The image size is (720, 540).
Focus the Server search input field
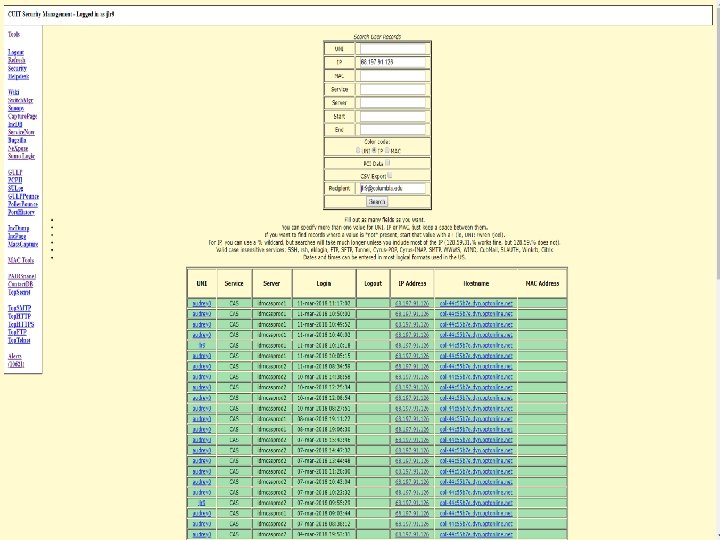[393, 102]
